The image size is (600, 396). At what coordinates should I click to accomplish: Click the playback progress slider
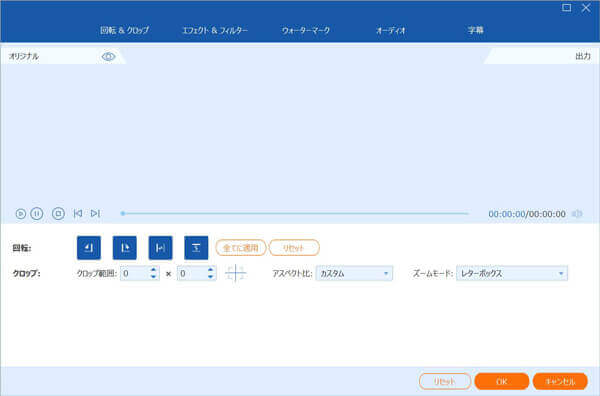(x=295, y=213)
